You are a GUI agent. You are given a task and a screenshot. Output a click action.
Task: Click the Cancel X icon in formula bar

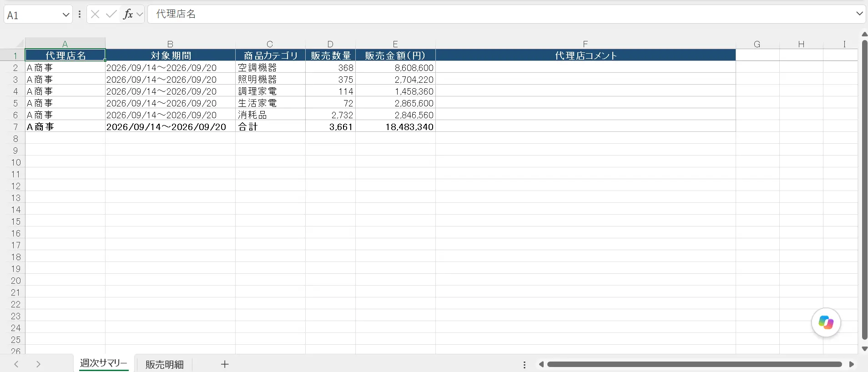coord(95,15)
